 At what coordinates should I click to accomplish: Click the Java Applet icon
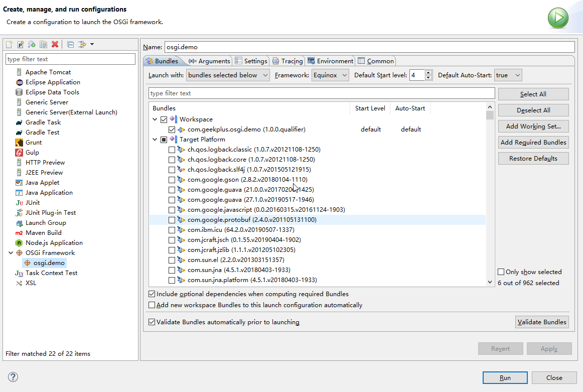[19, 183]
